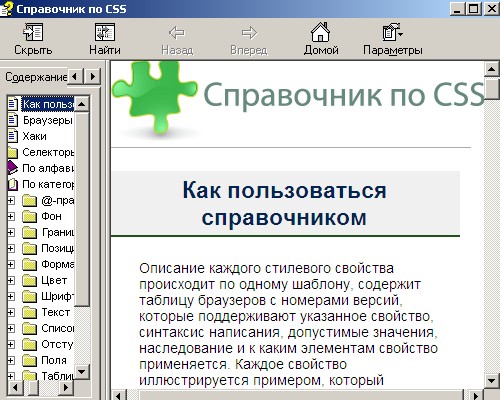Maximize the Справочник по CSS window
The height and width of the screenshot is (400, 500).
(x=474, y=9)
